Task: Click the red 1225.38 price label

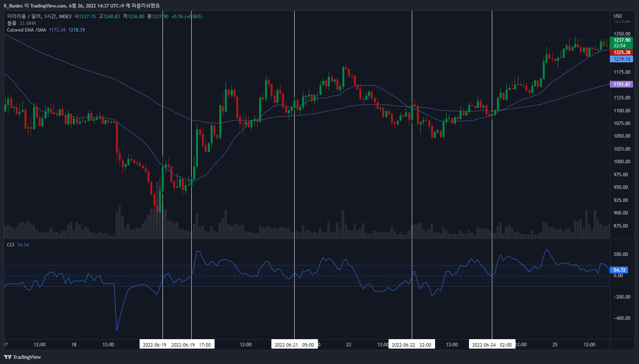Action: 621,52
